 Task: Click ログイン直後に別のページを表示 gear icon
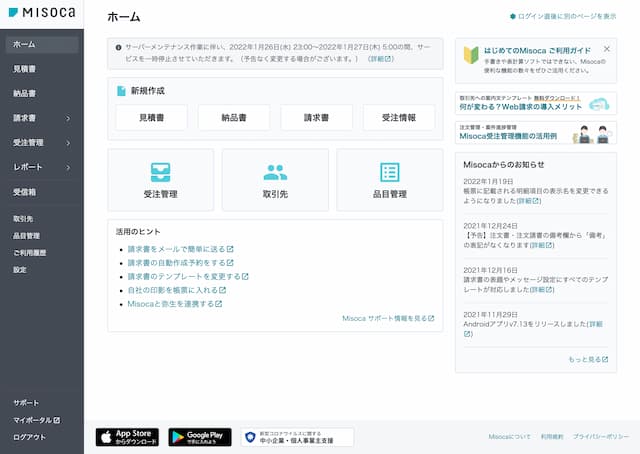click(x=513, y=16)
